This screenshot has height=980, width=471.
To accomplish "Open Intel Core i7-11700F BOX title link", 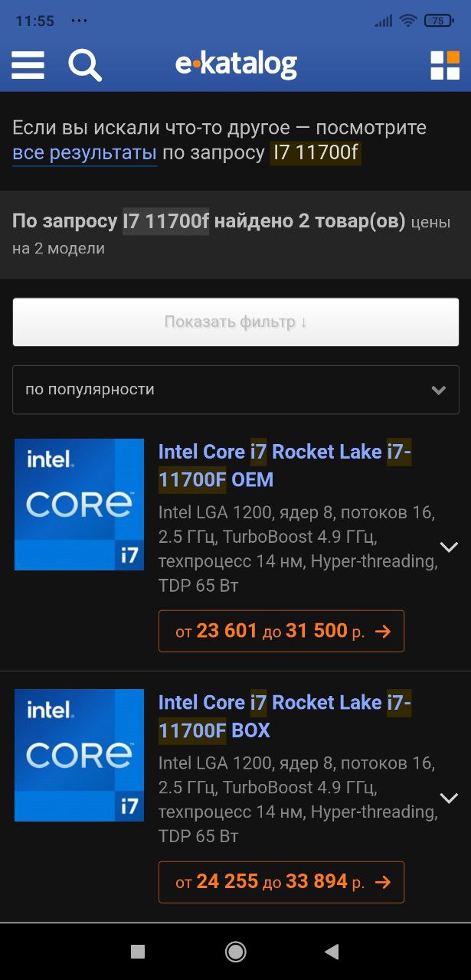I will coord(285,717).
